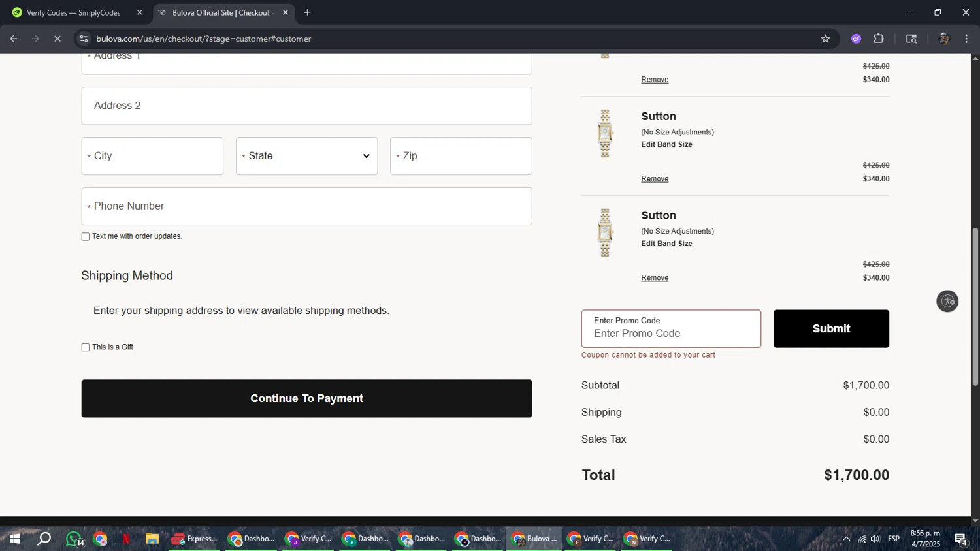Open the Chrome Extensions puzzle menu
Viewport: 980px width, 551px height.
click(879, 39)
